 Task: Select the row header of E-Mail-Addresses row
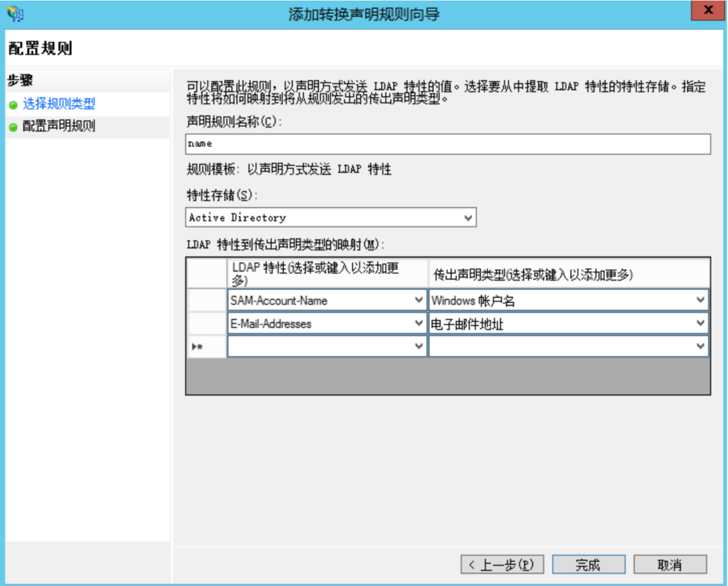pos(206,323)
